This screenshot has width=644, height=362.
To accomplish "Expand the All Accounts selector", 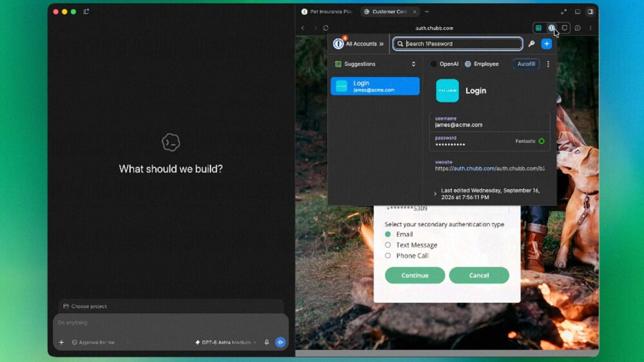I will (x=359, y=44).
